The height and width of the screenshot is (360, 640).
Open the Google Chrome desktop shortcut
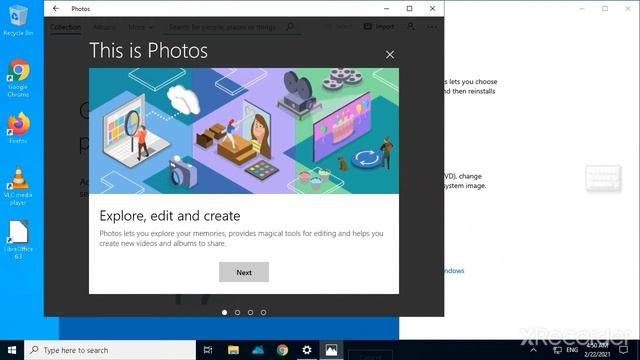pyautogui.click(x=18, y=78)
